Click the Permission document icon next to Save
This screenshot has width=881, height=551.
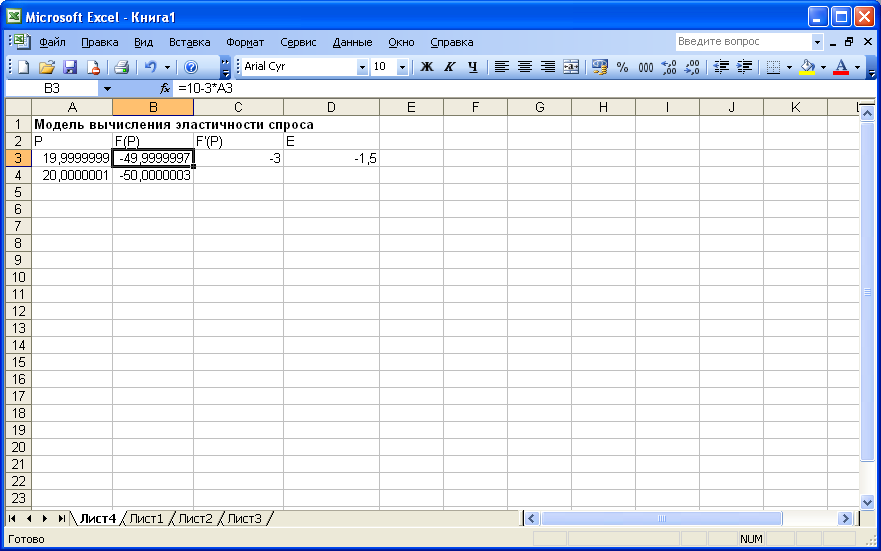93,67
